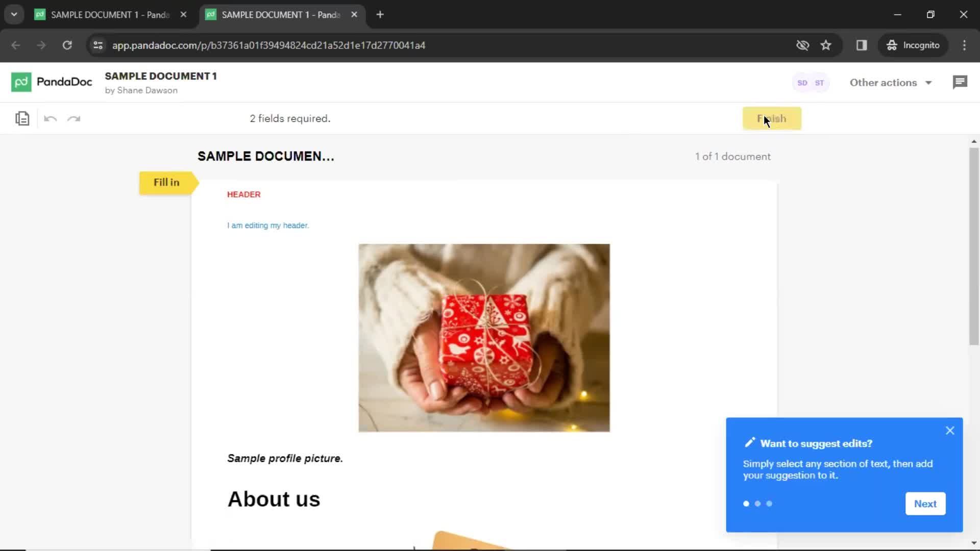This screenshot has width=980, height=551.
Task: Click the 'Finish' button to complete document
Action: (x=772, y=118)
